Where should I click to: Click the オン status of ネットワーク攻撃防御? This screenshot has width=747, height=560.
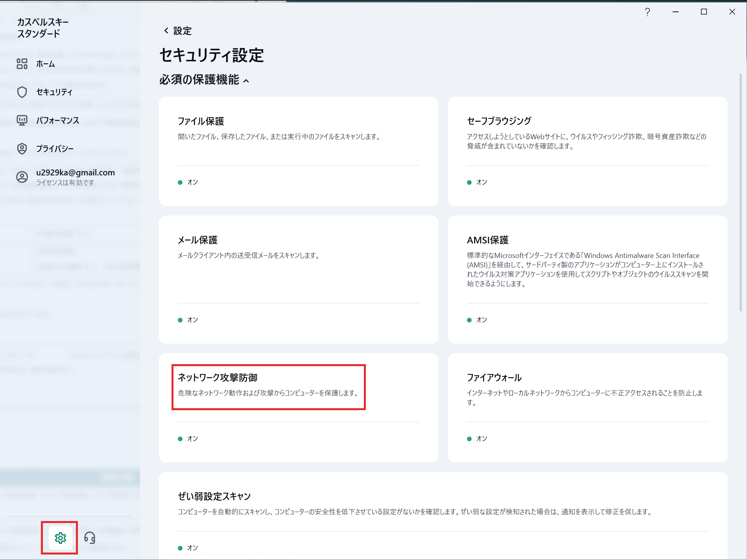pos(188,438)
